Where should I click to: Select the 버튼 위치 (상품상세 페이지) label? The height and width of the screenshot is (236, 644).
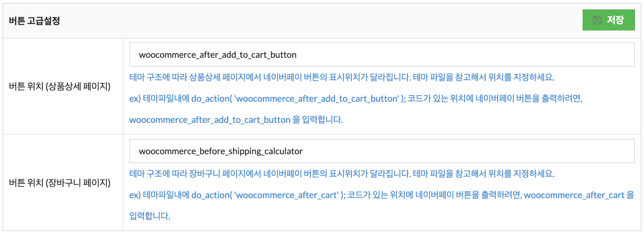(60, 86)
